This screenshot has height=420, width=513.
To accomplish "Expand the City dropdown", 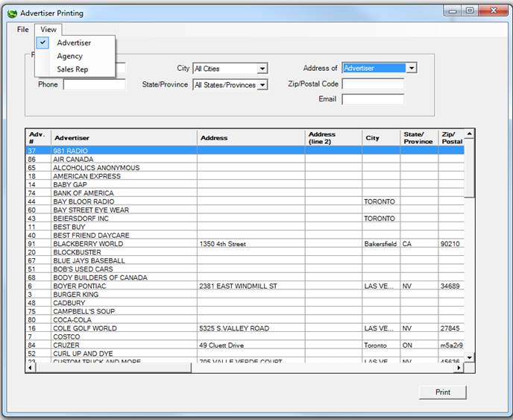I will point(262,69).
